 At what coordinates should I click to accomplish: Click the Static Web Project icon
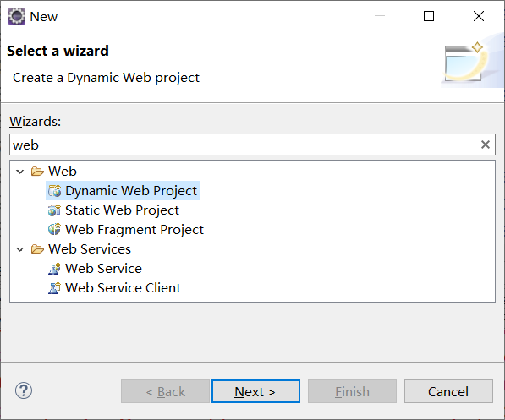pyautogui.click(x=54, y=210)
